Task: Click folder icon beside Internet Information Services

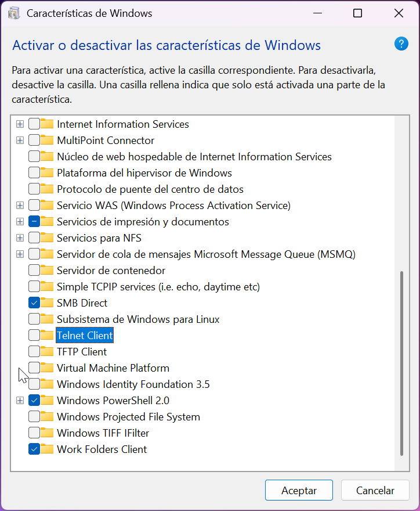Action: pos(47,124)
